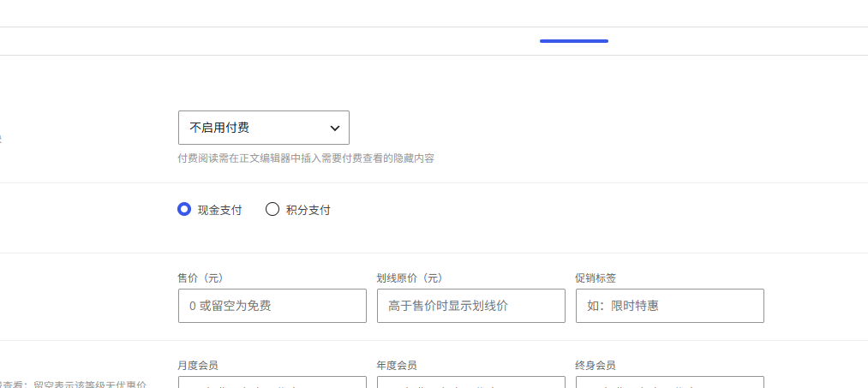Click the 终身会员 label
The width and height of the screenshot is (868, 388).
(x=595, y=366)
